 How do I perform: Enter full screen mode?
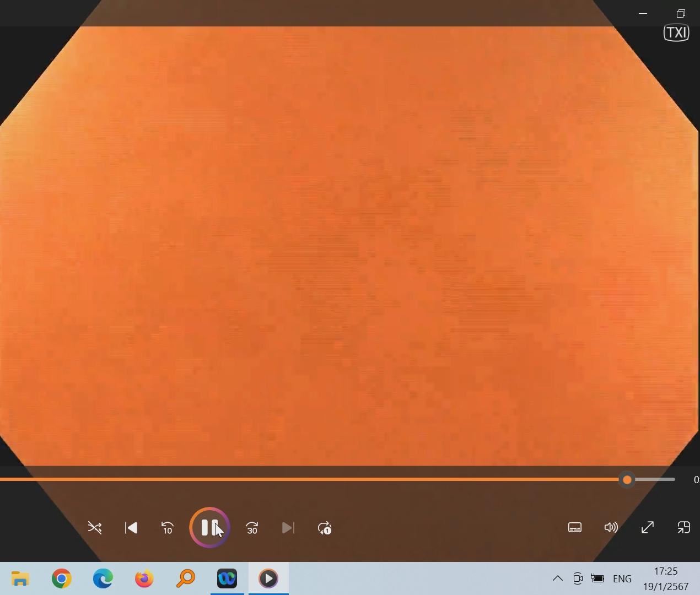(648, 527)
